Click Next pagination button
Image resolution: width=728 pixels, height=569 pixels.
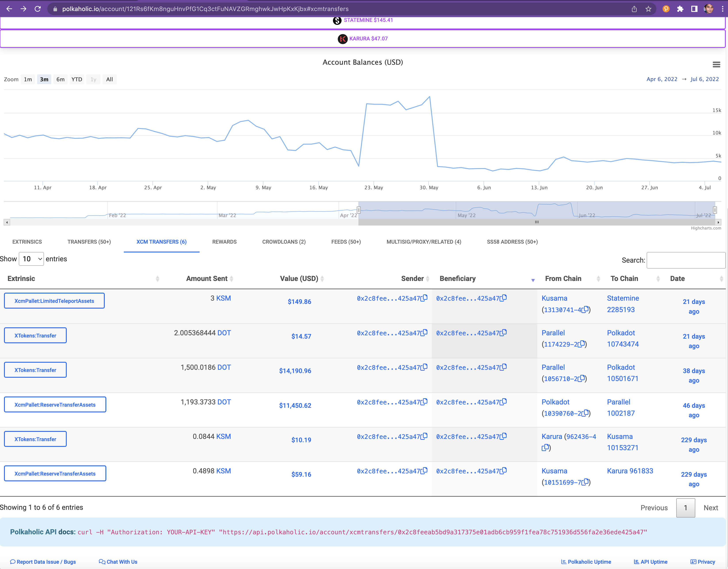point(711,508)
